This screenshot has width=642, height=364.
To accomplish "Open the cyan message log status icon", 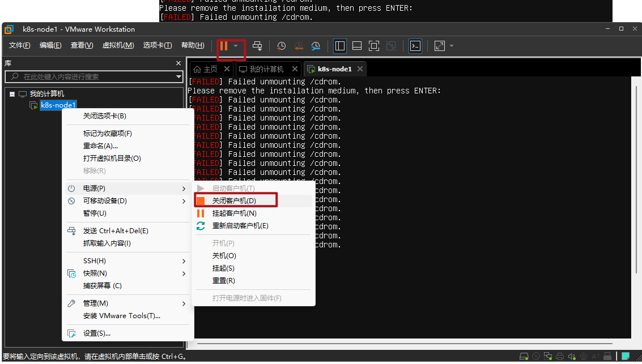I will [x=625, y=356].
